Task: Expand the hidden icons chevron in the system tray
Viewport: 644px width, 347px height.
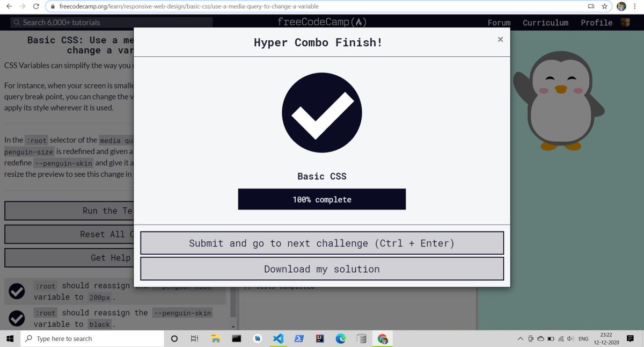Action: coord(520,338)
